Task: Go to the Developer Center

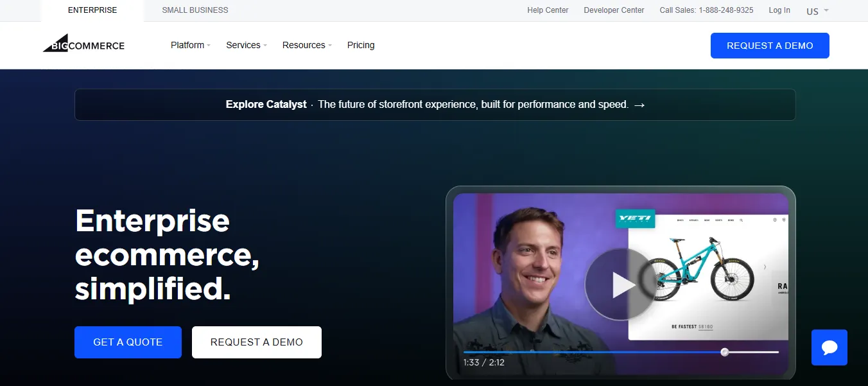Action: pos(614,10)
